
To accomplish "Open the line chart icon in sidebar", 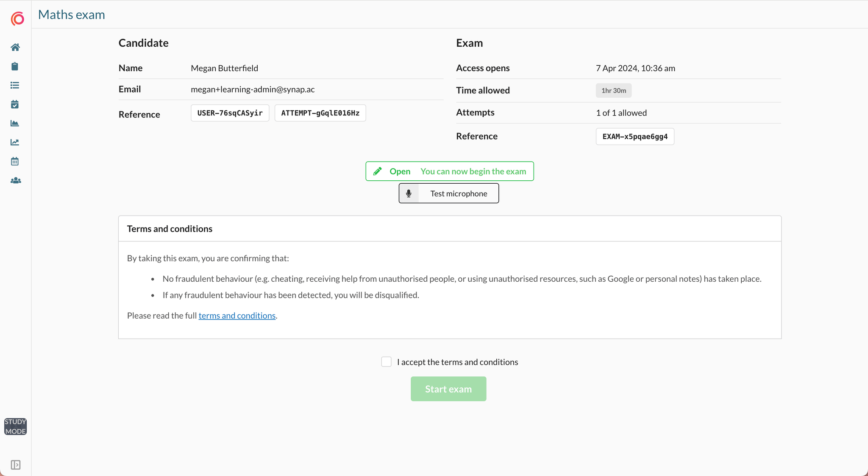I will point(15,142).
